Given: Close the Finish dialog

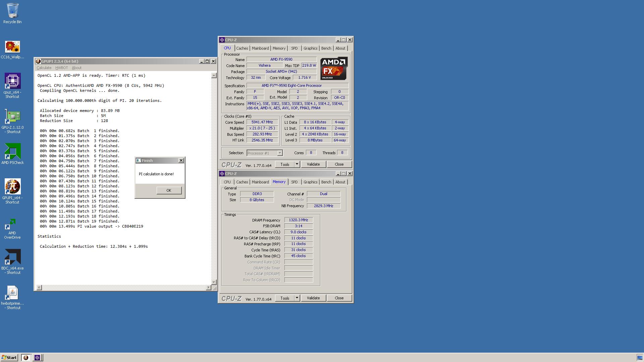Looking at the screenshot, I should coord(181,161).
